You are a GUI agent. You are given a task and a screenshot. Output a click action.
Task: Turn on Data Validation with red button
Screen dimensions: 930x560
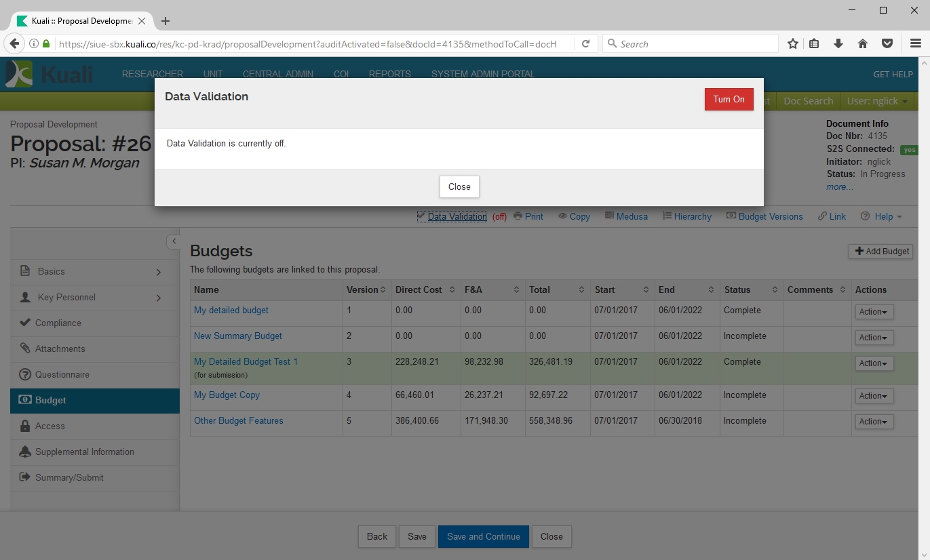click(729, 99)
